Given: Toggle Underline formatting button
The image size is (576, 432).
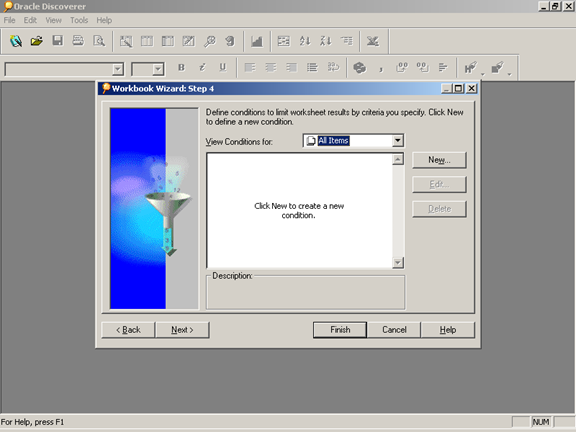Looking at the screenshot, I should pos(223,68).
